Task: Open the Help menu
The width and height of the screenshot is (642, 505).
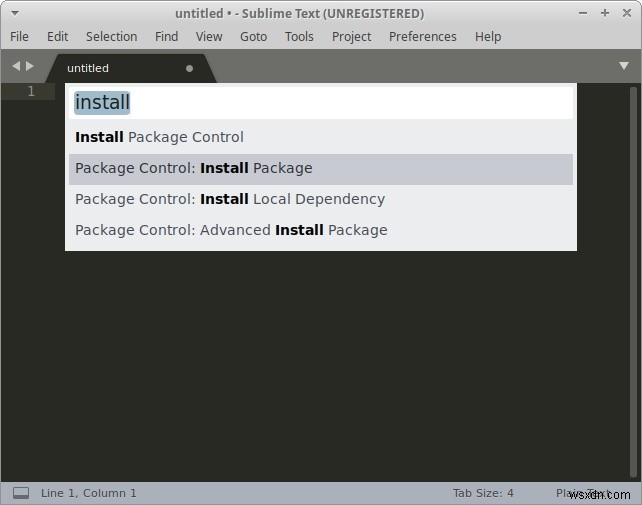Action: pyautogui.click(x=488, y=37)
